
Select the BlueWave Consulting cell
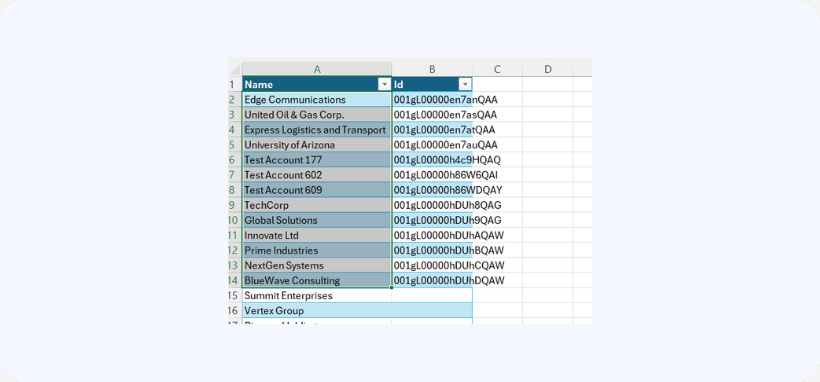click(317, 280)
